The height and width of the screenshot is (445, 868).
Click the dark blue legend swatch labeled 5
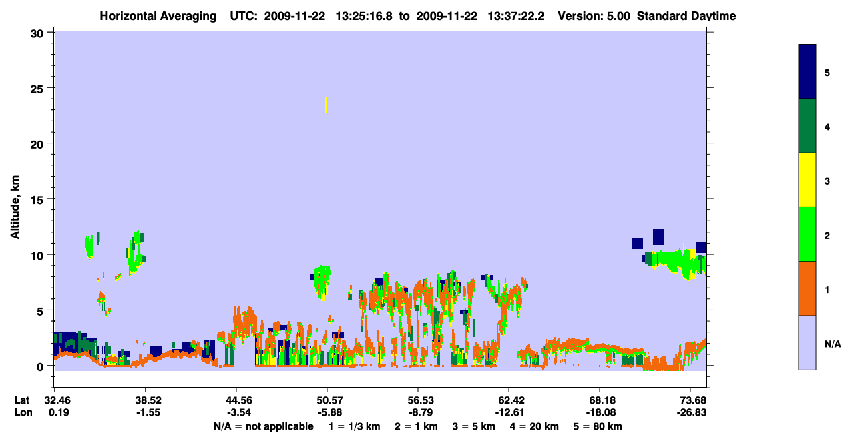(807, 71)
